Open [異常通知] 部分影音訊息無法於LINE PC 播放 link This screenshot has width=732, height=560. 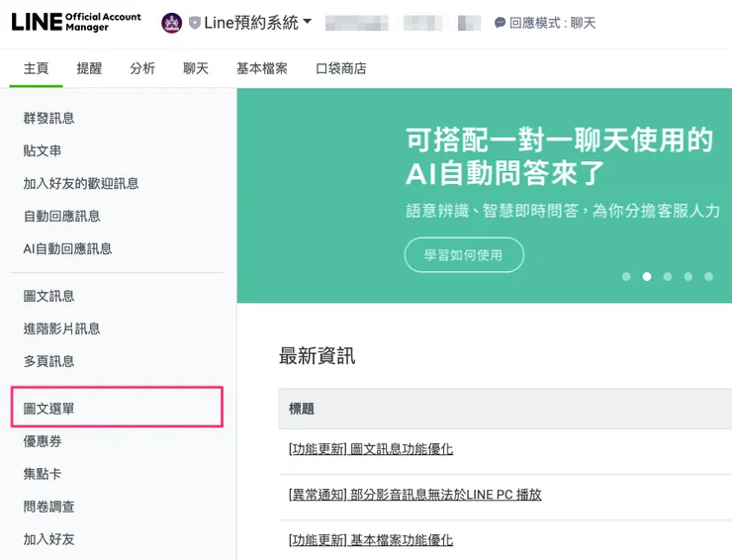click(415, 495)
